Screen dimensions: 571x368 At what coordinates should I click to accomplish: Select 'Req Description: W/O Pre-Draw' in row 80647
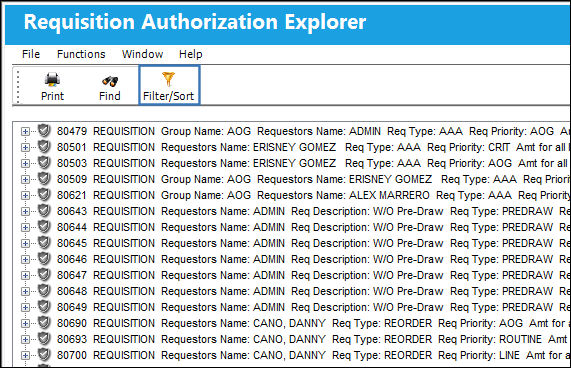(367, 275)
